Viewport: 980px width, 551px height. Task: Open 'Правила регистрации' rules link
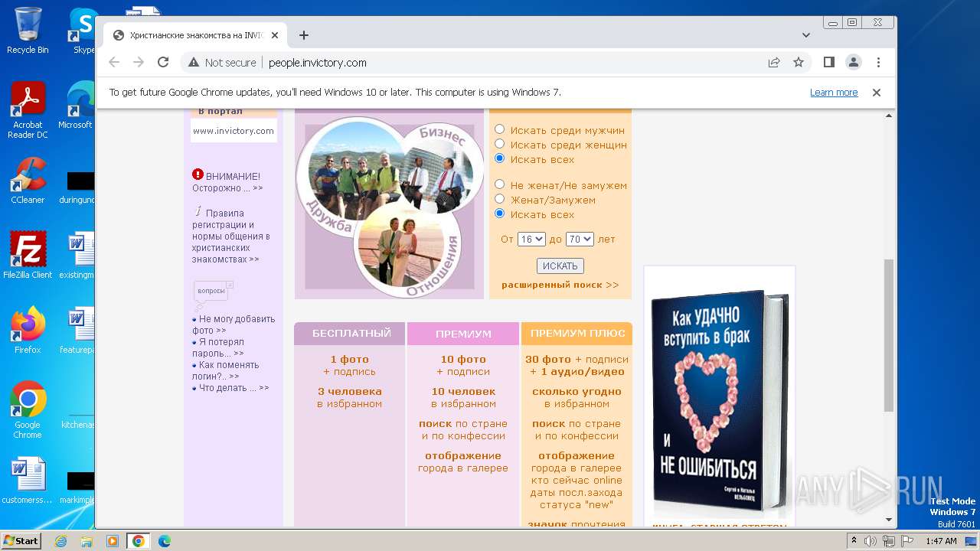[230, 236]
